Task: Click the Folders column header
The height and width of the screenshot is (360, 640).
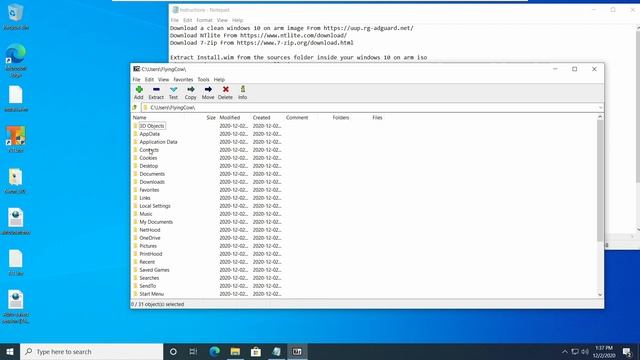Action: 341,118
